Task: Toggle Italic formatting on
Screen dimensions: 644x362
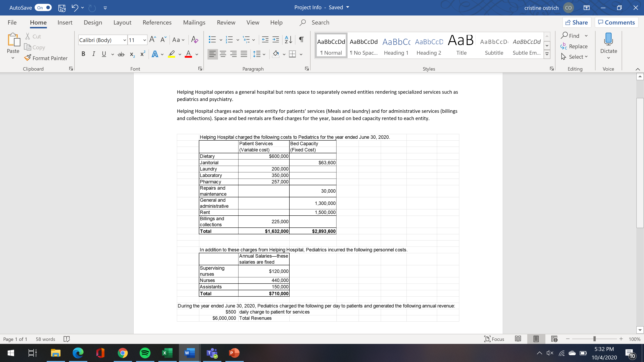Action: click(x=94, y=54)
